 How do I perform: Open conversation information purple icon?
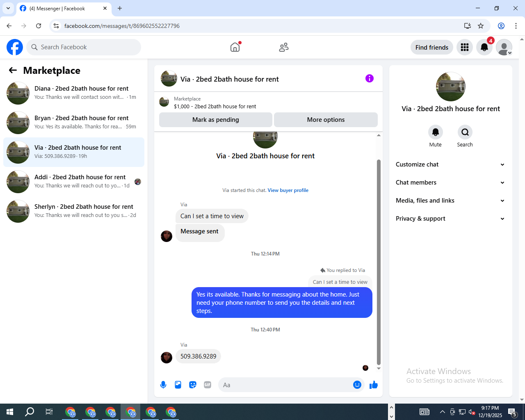[370, 78]
